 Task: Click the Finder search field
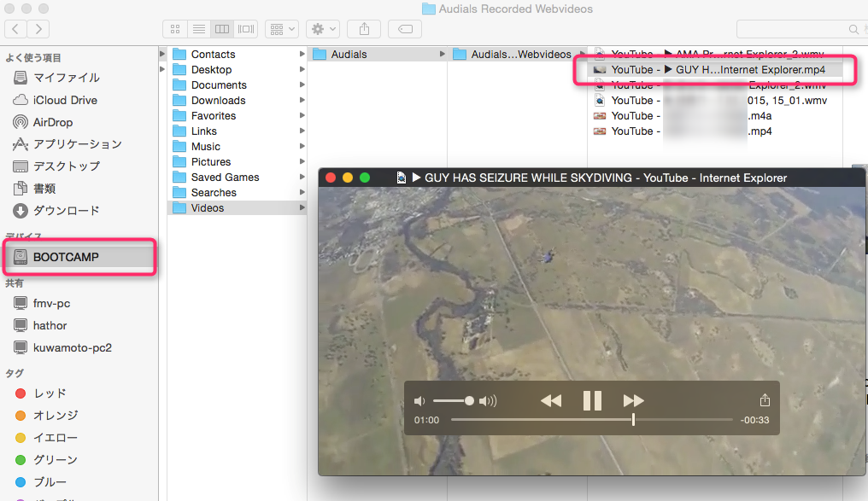point(802,29)
